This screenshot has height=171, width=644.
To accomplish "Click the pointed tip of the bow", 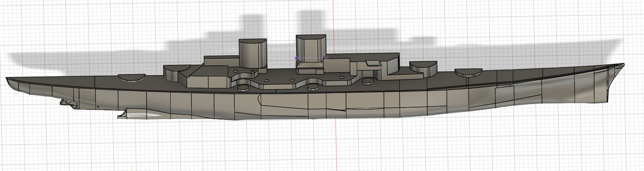I will tap(623, 64).
